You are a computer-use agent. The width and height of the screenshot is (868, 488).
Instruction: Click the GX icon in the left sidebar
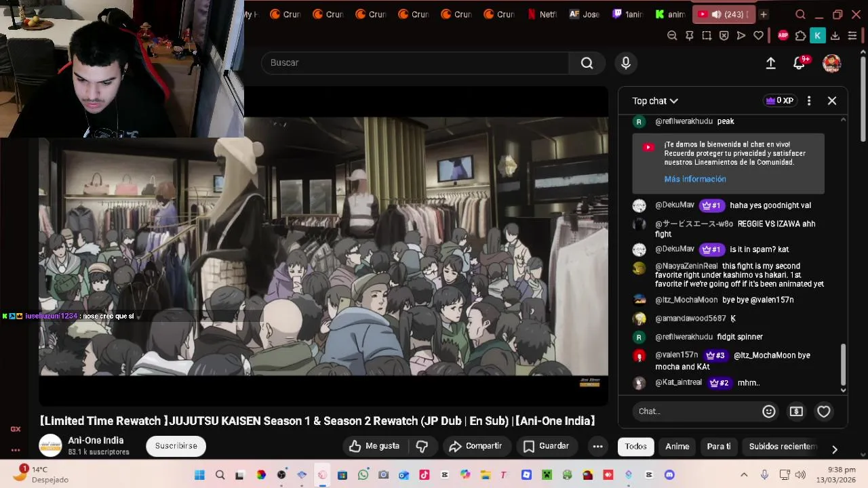(16, 429)
